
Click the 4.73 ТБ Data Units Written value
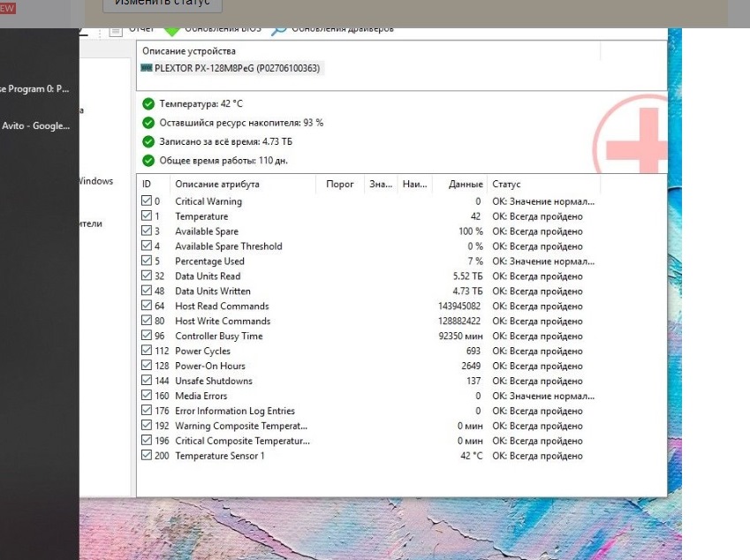click(x=467, y=291)
